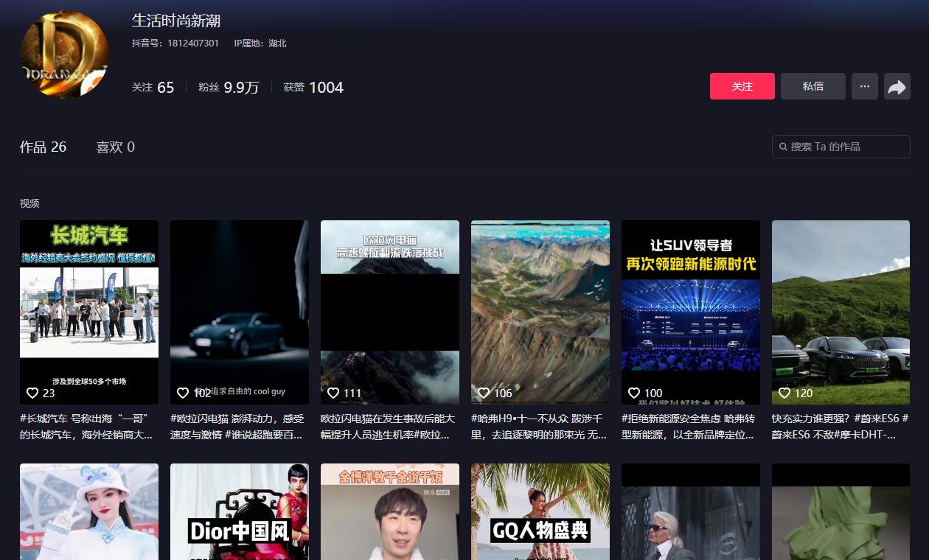Open caption 快充实力谁更强?#蔚来ES6

click(x=841, y=427)
